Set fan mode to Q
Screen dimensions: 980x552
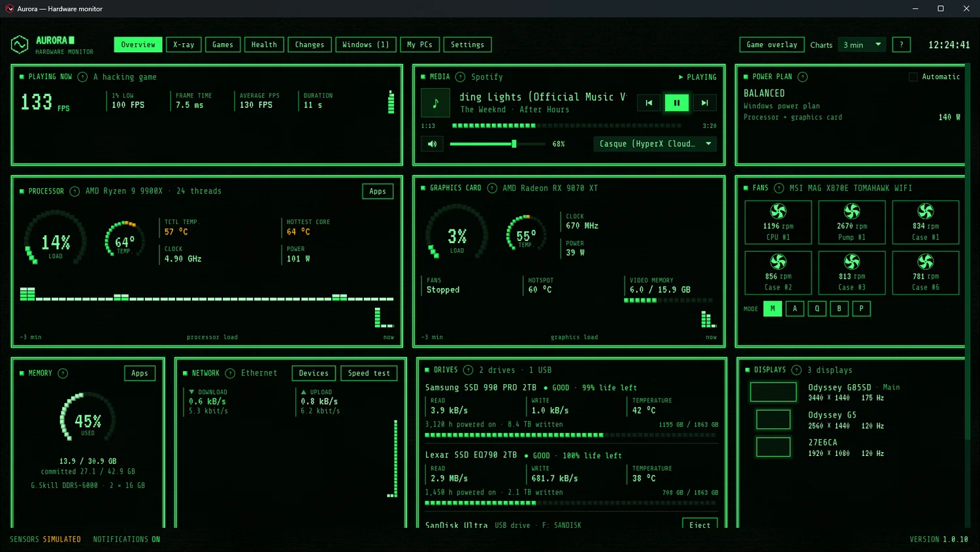[817, 308]
